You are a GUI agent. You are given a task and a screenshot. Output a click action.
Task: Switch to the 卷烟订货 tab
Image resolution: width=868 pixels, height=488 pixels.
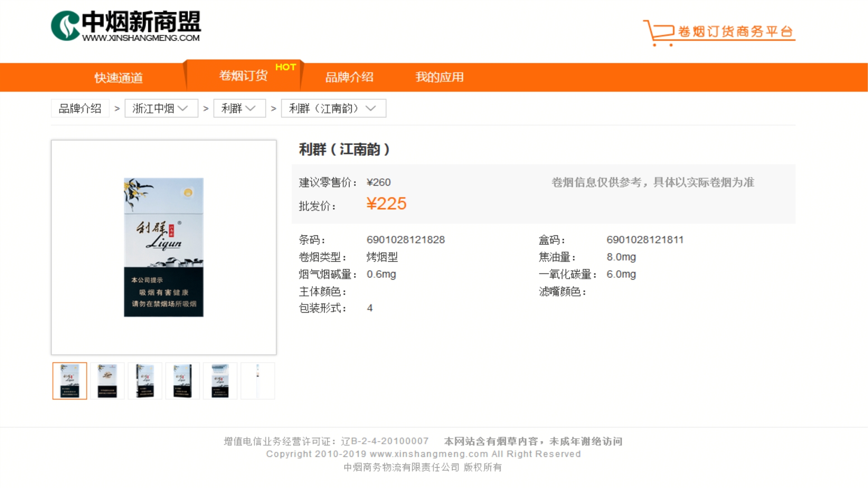tap(243, 75)
